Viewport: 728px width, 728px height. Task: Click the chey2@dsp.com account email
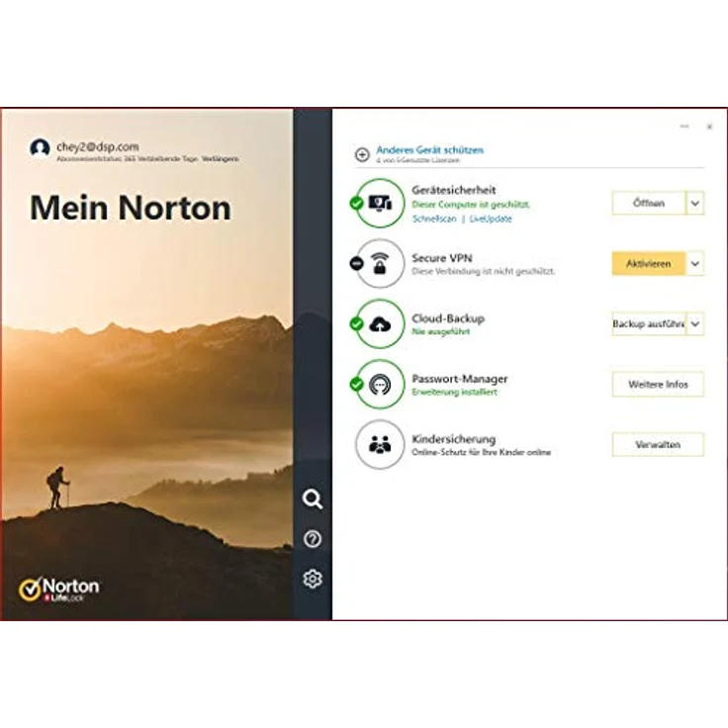[x=98, y=146]
